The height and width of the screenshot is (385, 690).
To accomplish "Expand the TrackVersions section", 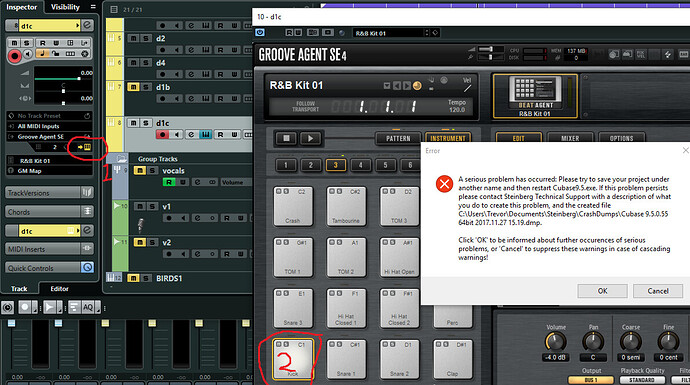I will click(49, 193).
